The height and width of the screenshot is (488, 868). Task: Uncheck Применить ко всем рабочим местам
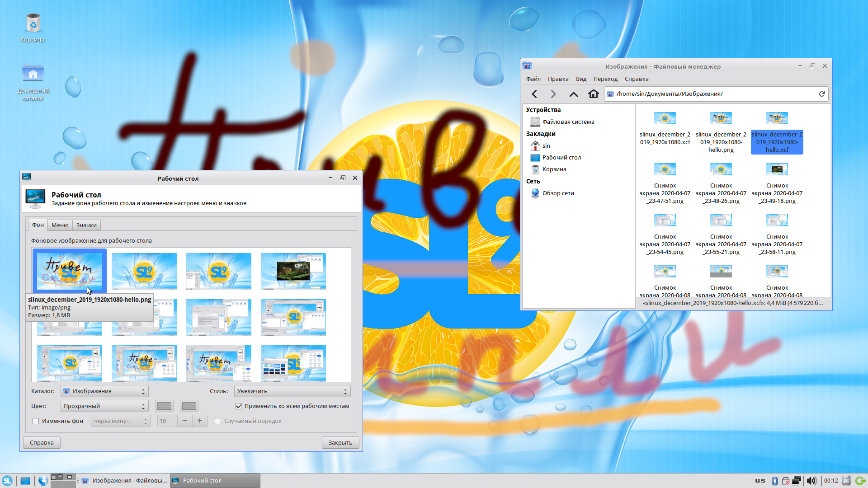click(x=239, y=406)
